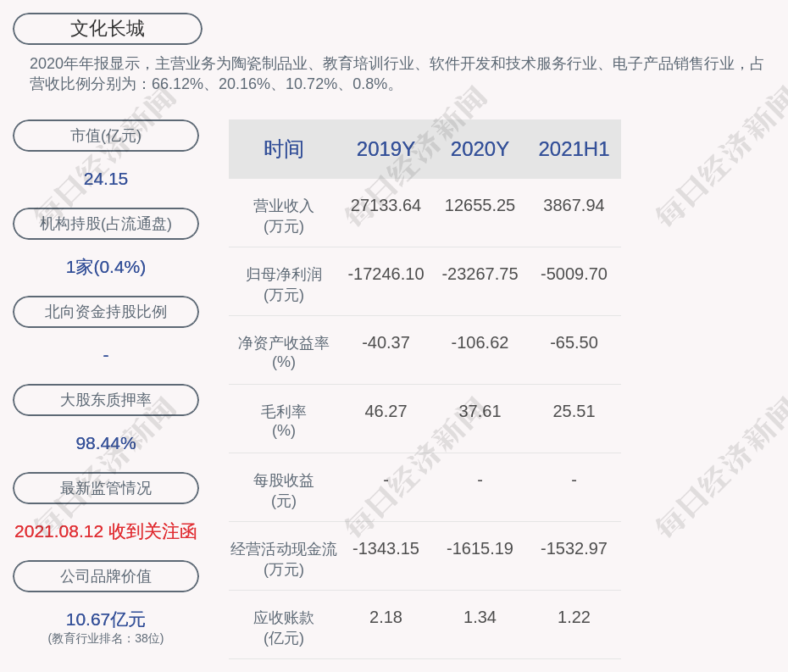Select the 最新监管情况 label pill
This screenshot has height=672, width=788.
[106, 488]
